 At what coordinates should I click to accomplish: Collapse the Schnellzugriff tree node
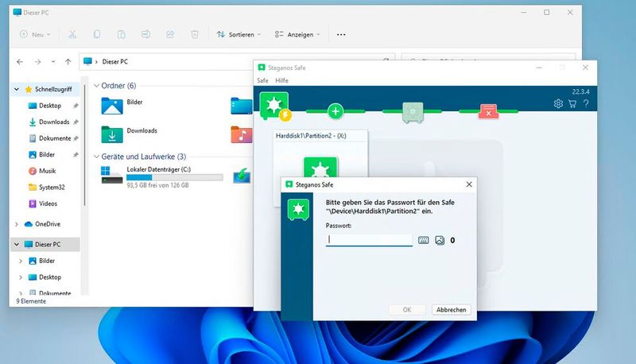click(x=17, y=89)
